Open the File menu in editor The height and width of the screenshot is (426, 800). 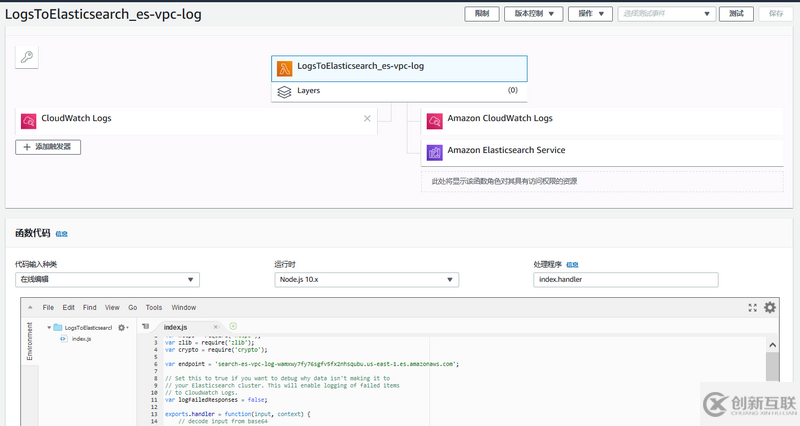48,308
